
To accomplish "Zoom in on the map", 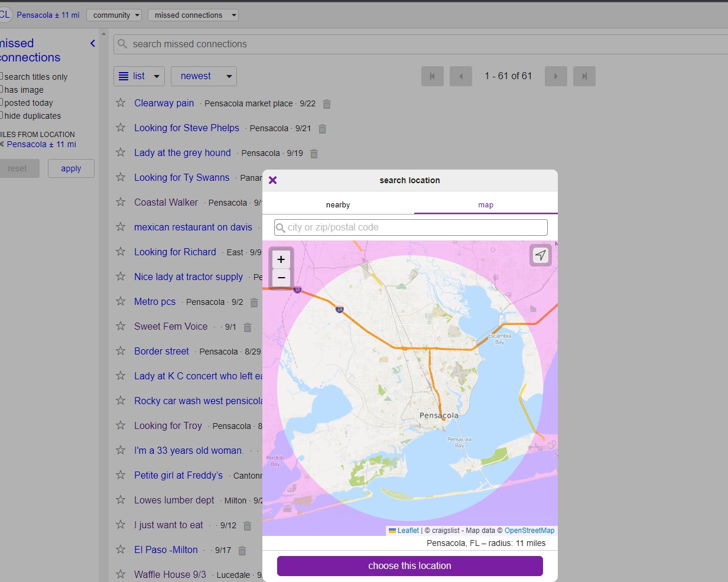I will pyautogui.click(x=281, y=259).
